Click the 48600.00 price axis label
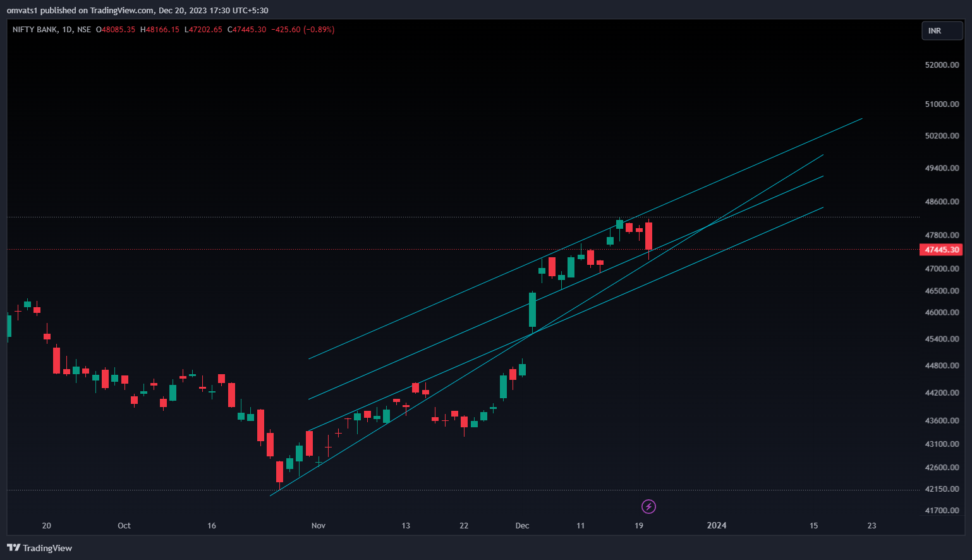The width and height of the screenshot is (972, 560). click(x=942, y=202)
